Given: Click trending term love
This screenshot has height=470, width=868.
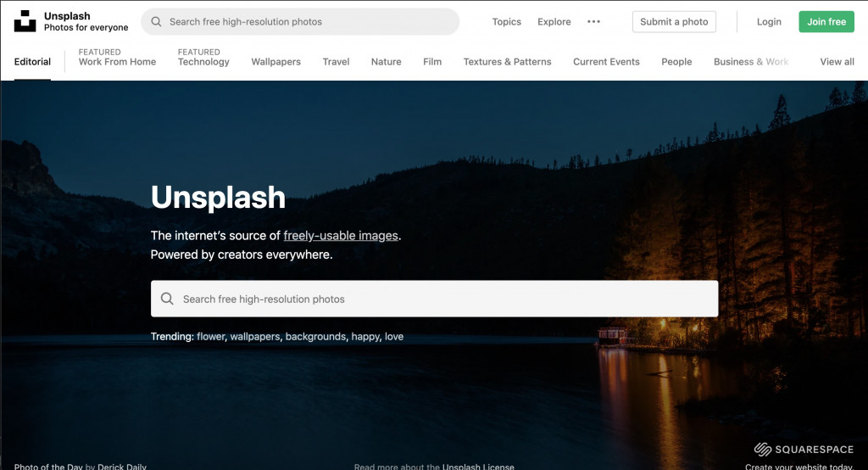Looking at the screenshot, I should pyautogui.click(x=394, y=337).
